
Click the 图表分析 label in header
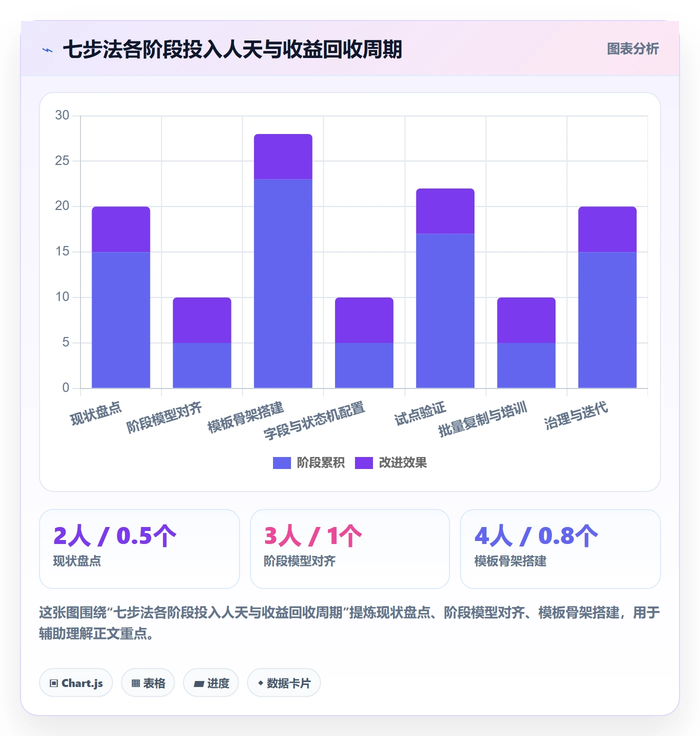click(632, 49)
